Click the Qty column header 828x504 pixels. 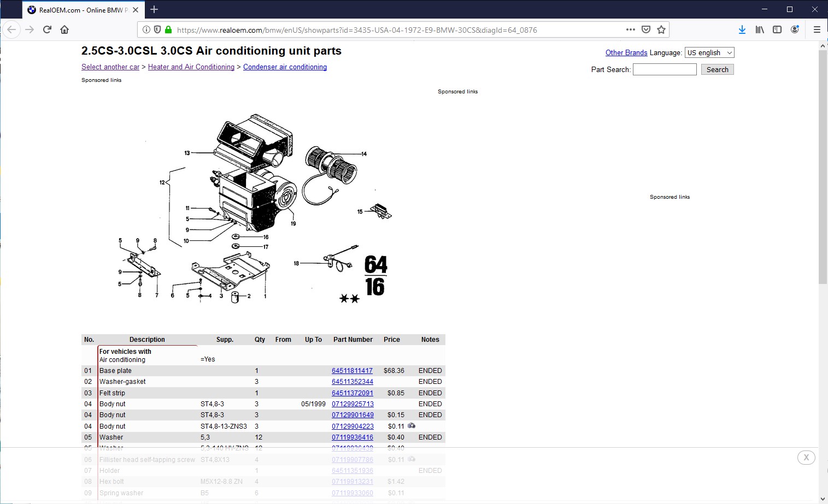(260, 339)
